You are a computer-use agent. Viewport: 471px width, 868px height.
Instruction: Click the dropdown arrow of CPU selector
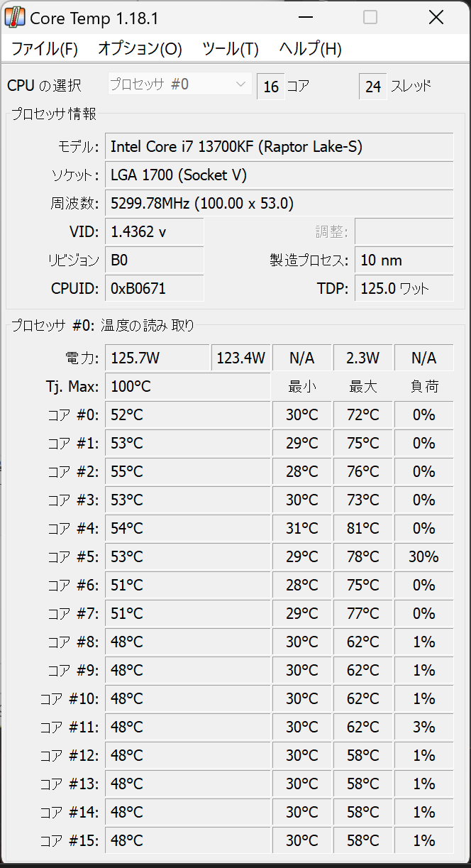coord(240,84)
